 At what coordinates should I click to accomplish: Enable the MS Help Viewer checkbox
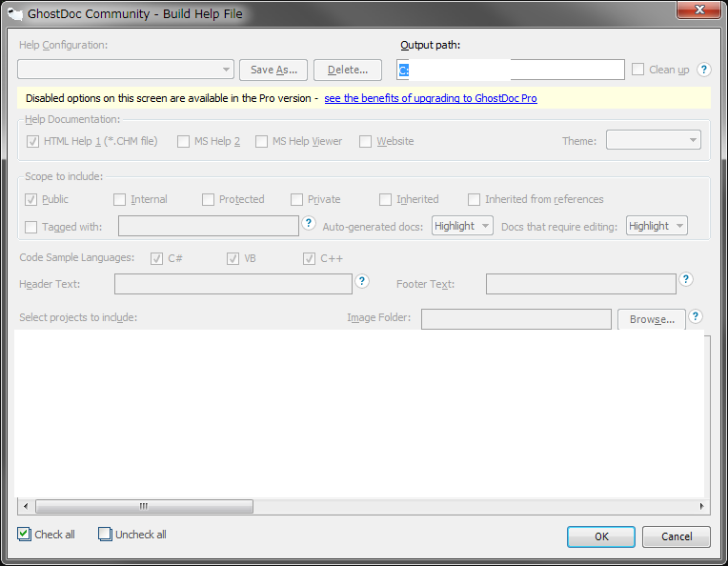[x=261, y=141]
